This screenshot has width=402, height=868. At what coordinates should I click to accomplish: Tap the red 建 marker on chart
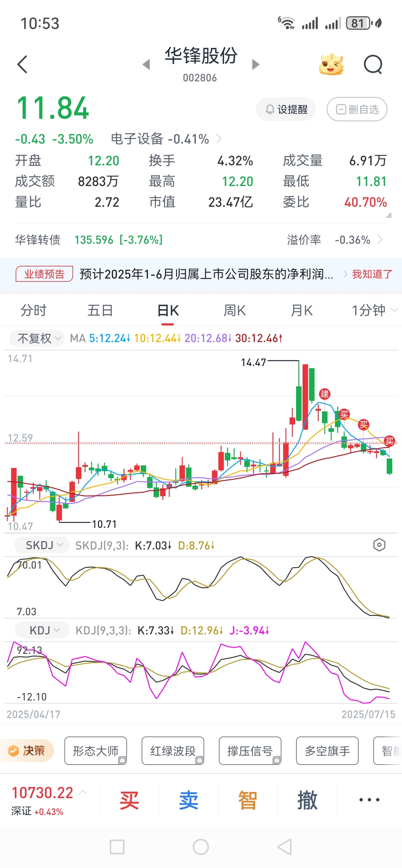pyautogui.click(x=324, y=393)
